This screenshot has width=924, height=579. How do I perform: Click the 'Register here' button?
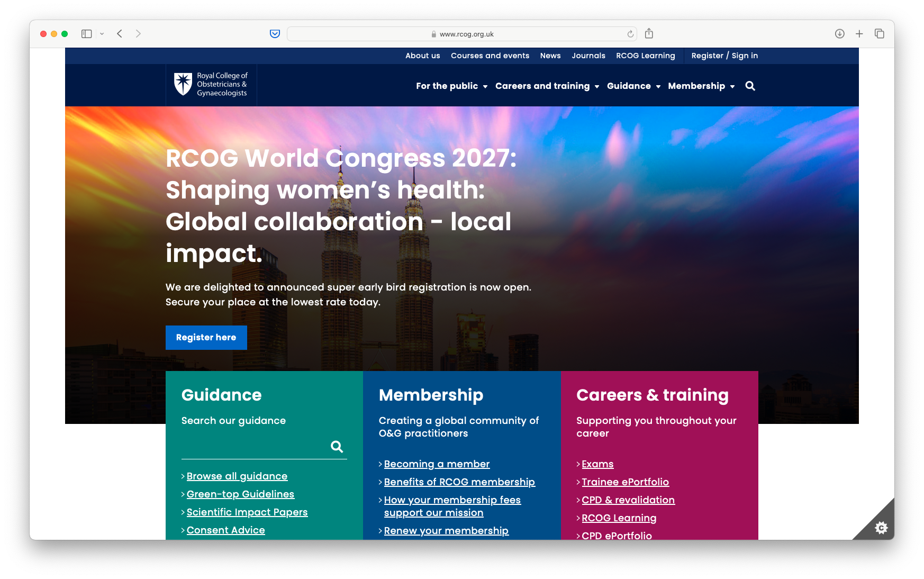point(206,337)
